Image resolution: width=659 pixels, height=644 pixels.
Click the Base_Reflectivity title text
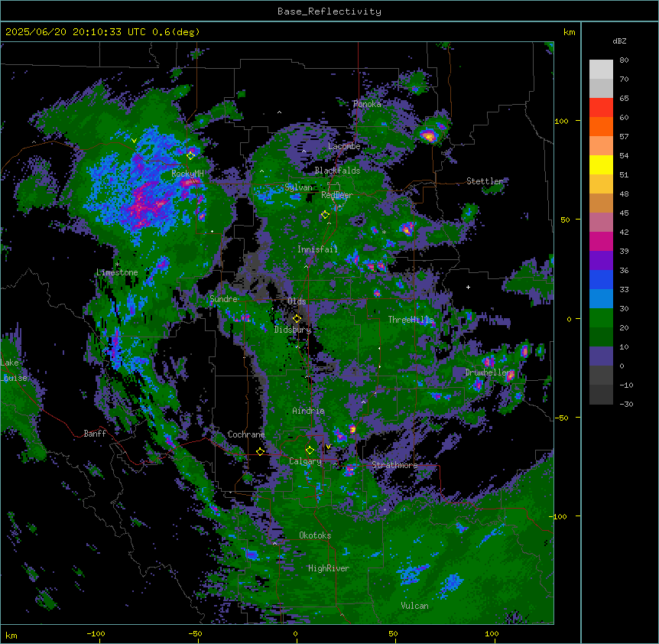[x=329, y=11]
